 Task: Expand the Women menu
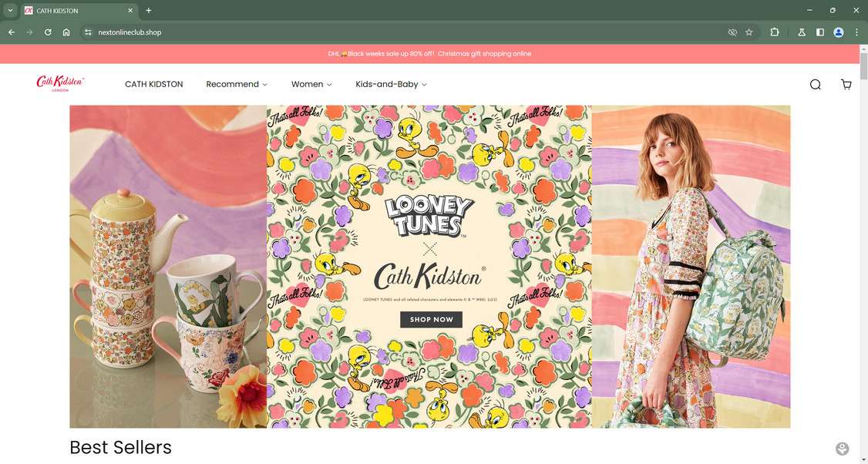[311, 84]
